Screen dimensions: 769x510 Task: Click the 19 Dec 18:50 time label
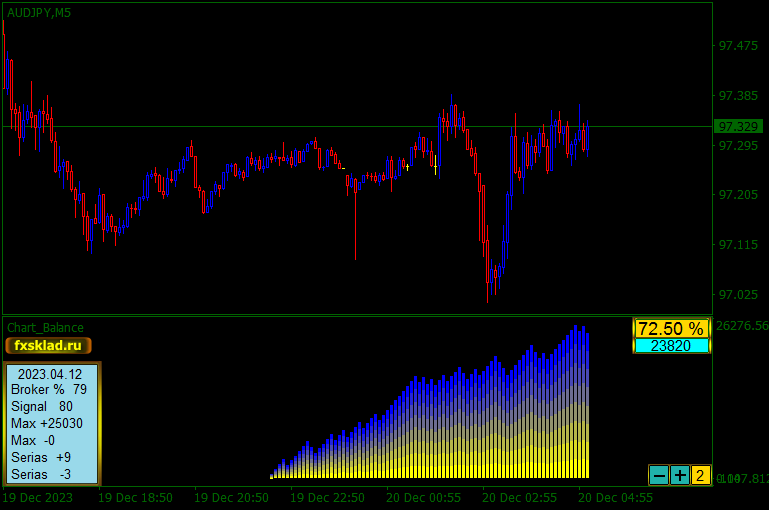click(x=135, y=498)
